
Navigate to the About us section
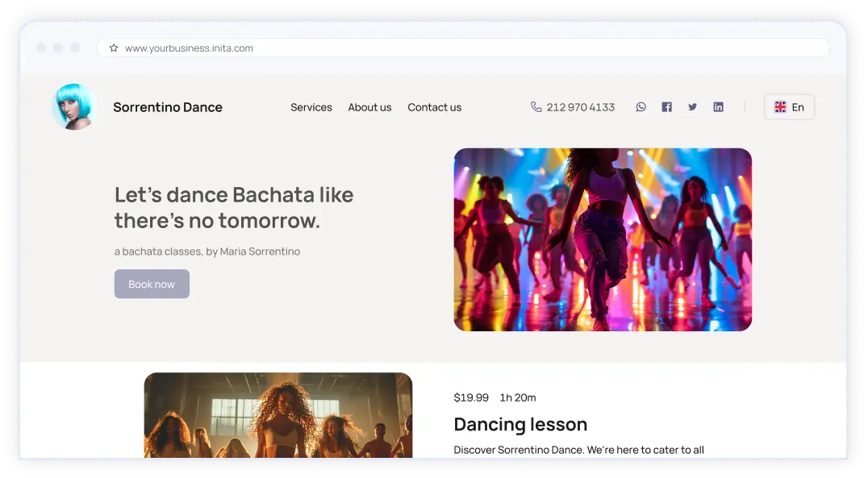click(x=369, y=107)
